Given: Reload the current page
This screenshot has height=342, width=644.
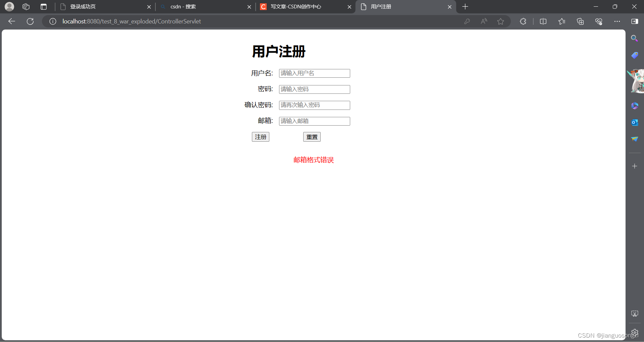Looking at the screenshot, I should click(30, 21).
